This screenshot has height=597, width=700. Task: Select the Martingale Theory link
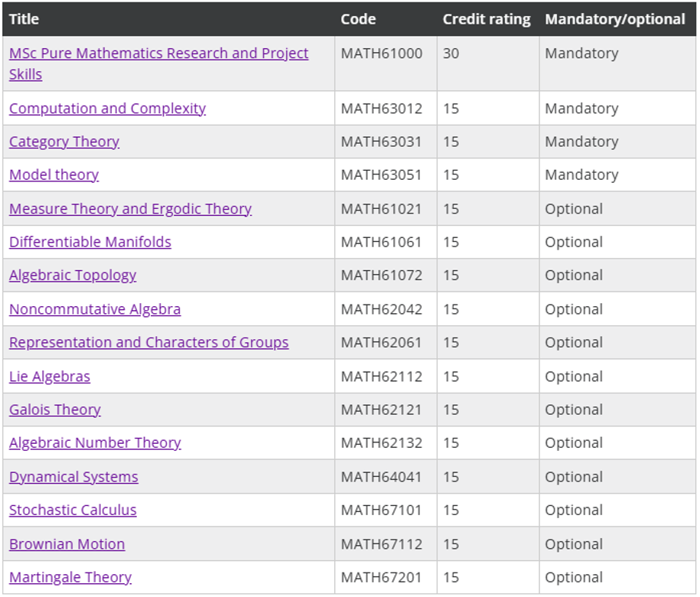point(70,577)
